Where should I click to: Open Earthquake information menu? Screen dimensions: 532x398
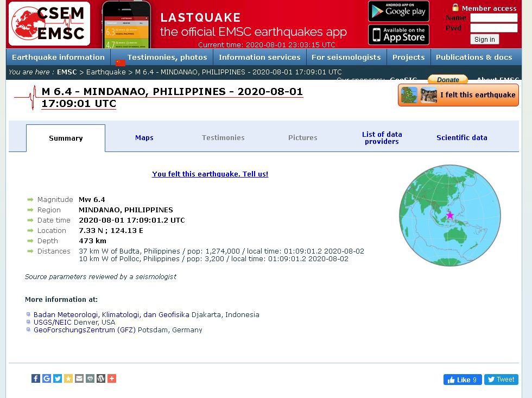coord(59,57)
